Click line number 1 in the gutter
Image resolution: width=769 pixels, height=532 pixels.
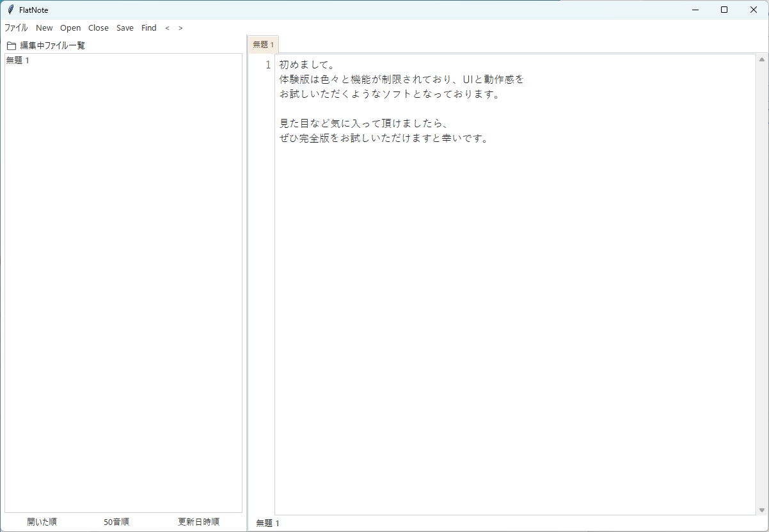[x=268, y=65]
